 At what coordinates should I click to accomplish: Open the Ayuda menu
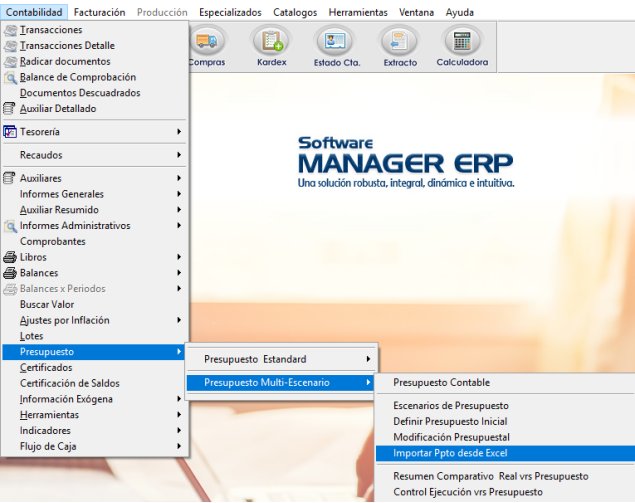[460, 13]
